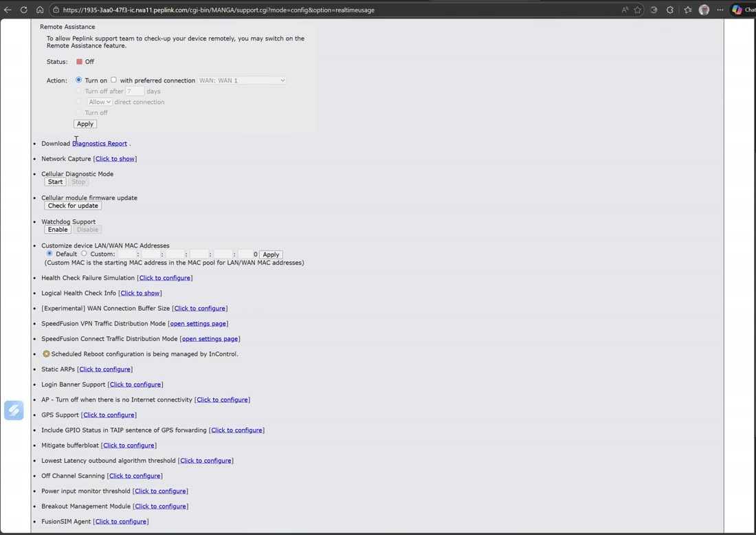Click the Disable button under Watchdog Support
Image resolution: width=756 pixels, height=535 pixels.
coord(87,230)
